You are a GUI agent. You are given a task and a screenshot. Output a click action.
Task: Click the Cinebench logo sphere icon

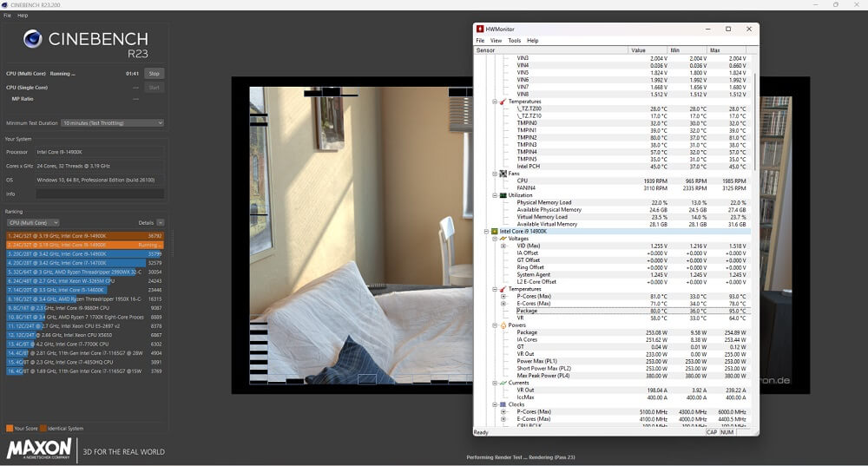tap(33, 39)
